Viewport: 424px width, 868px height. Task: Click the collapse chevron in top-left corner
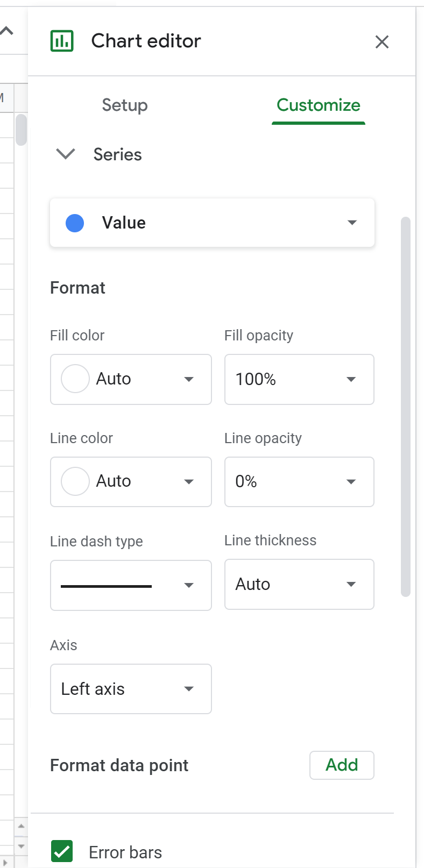(x=5, y=29)
